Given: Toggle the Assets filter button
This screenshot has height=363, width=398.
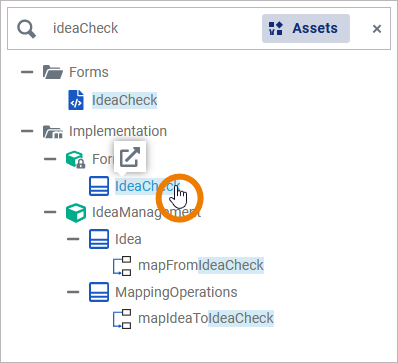Looking at the screenshot, I should (306, 28).
